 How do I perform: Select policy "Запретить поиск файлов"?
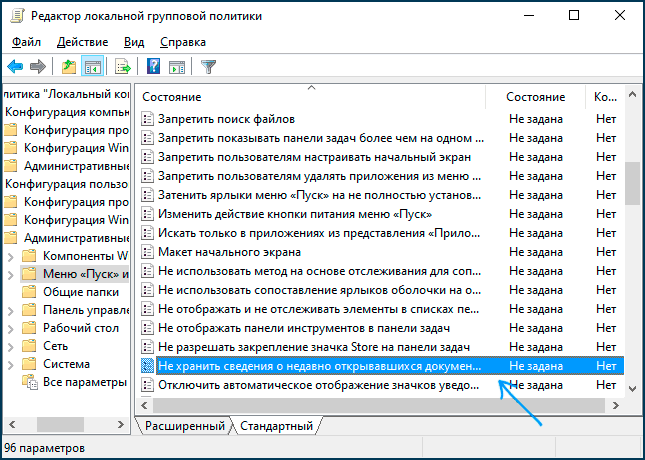(x=226, y=119)
